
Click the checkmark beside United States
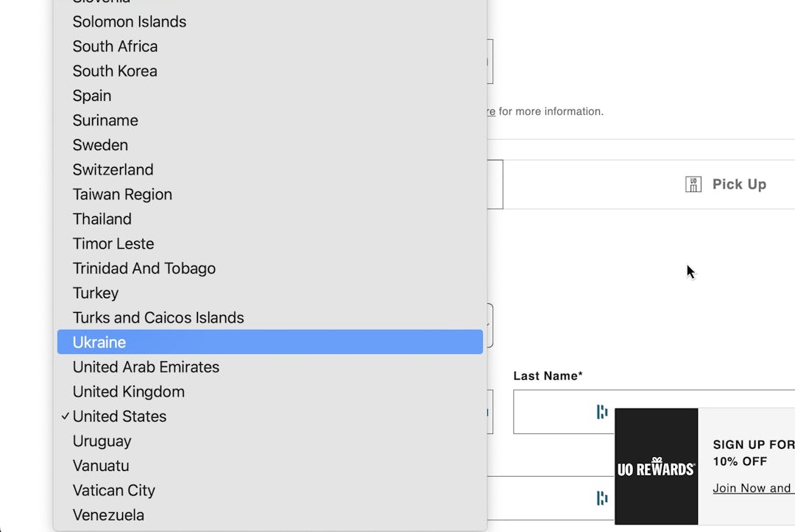click(66, 416)
